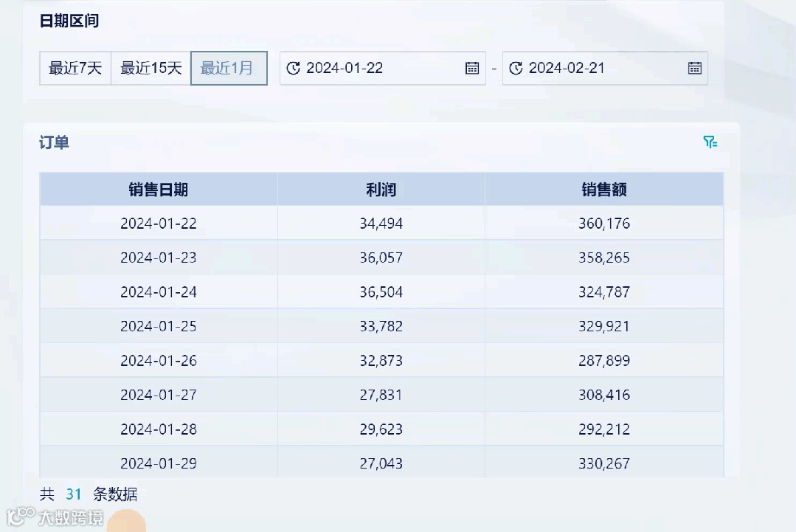
Task: Open the end date calendar icon
Action: click(x=694, y=68)
